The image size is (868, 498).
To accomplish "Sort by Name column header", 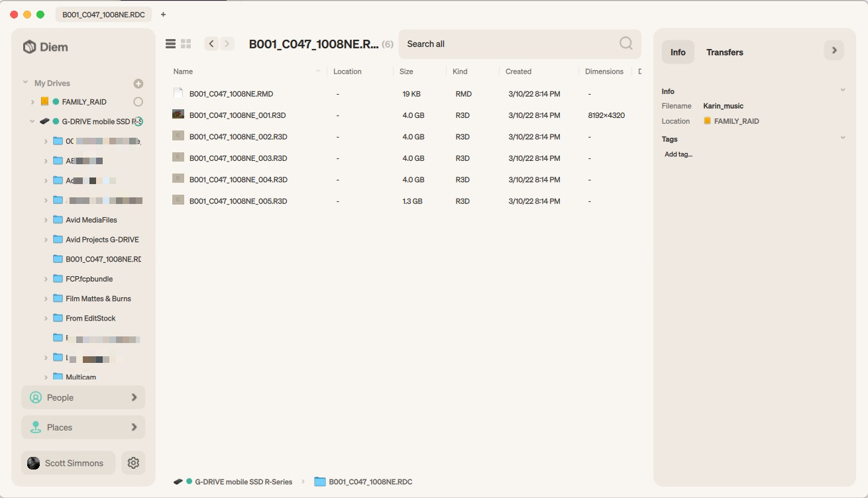I will pos(183,72).
